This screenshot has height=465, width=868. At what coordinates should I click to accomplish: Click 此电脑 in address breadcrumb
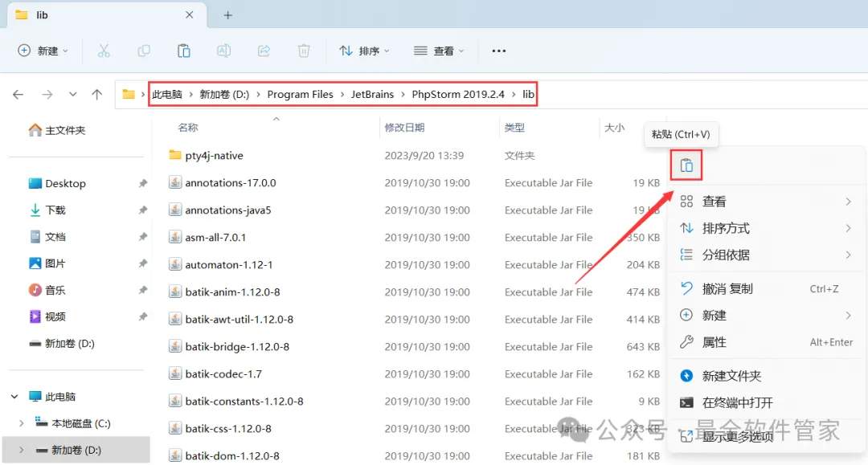[167, 95]
